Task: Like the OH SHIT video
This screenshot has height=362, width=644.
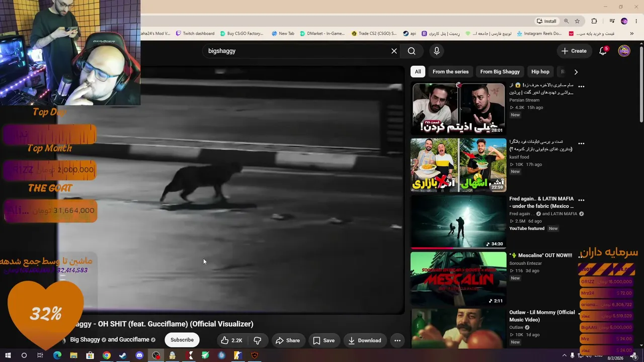Action: (x=231, y=340)
